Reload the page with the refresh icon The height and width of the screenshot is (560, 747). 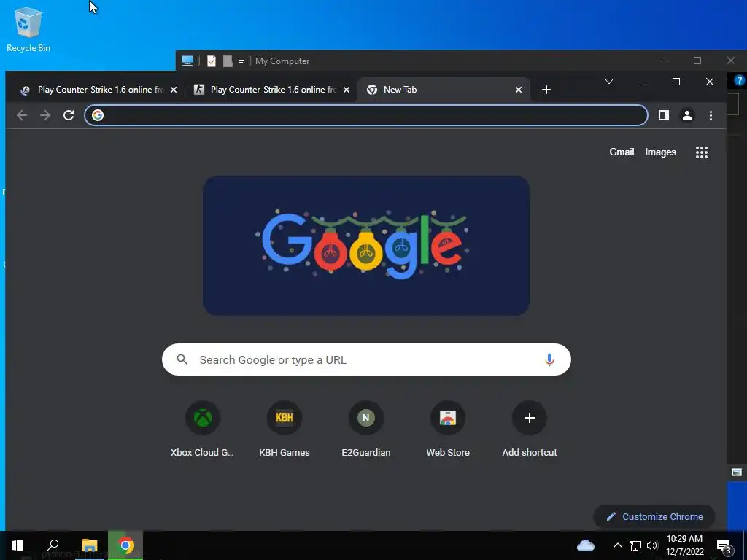point(69,115)
